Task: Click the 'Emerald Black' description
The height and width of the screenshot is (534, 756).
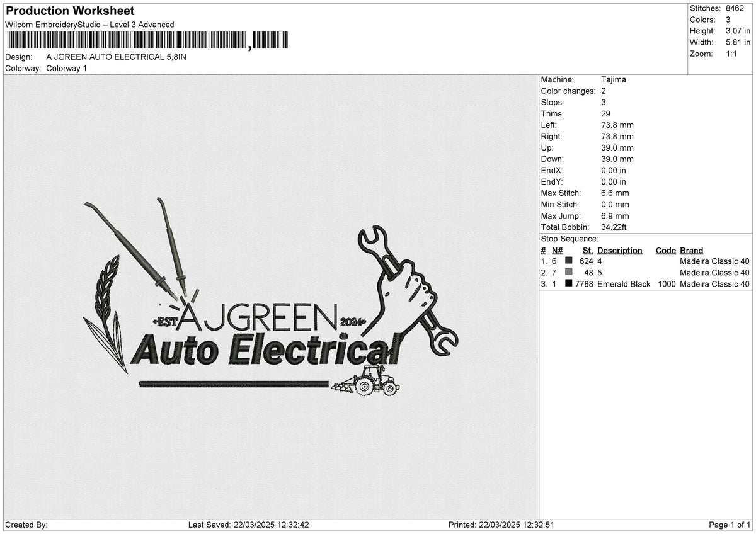Action: pos(624,284)
